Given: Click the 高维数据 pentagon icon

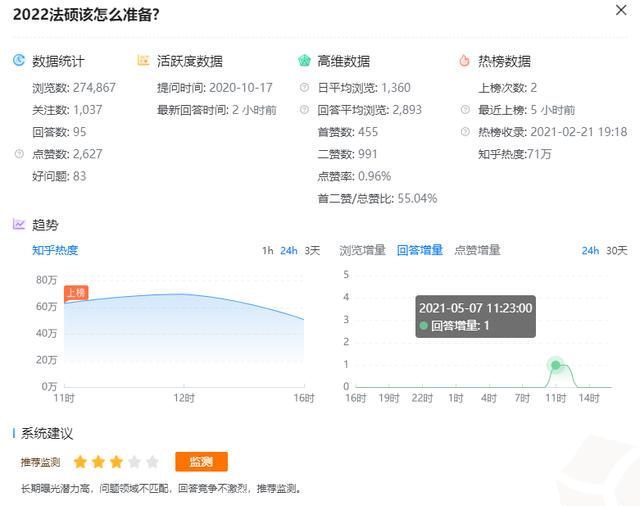Looking at the screenshot, I should pyautogui.click(x=304, y=61).
